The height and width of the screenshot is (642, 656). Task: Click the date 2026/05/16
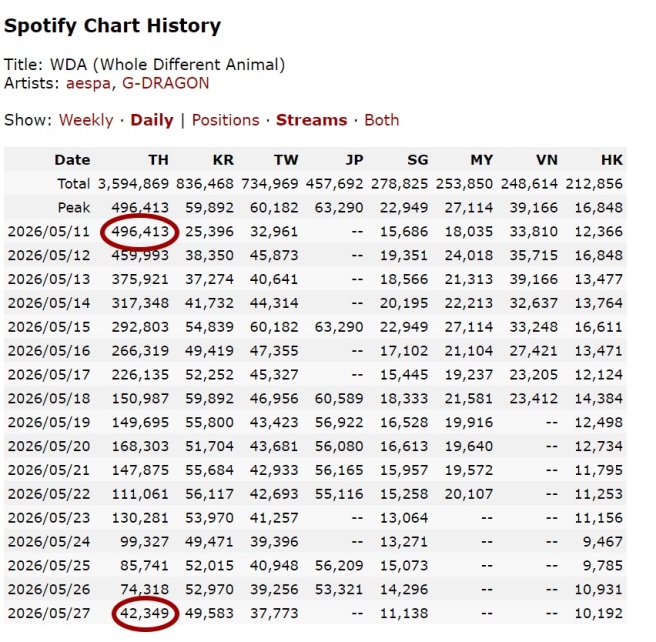click(x=49, y=350)
